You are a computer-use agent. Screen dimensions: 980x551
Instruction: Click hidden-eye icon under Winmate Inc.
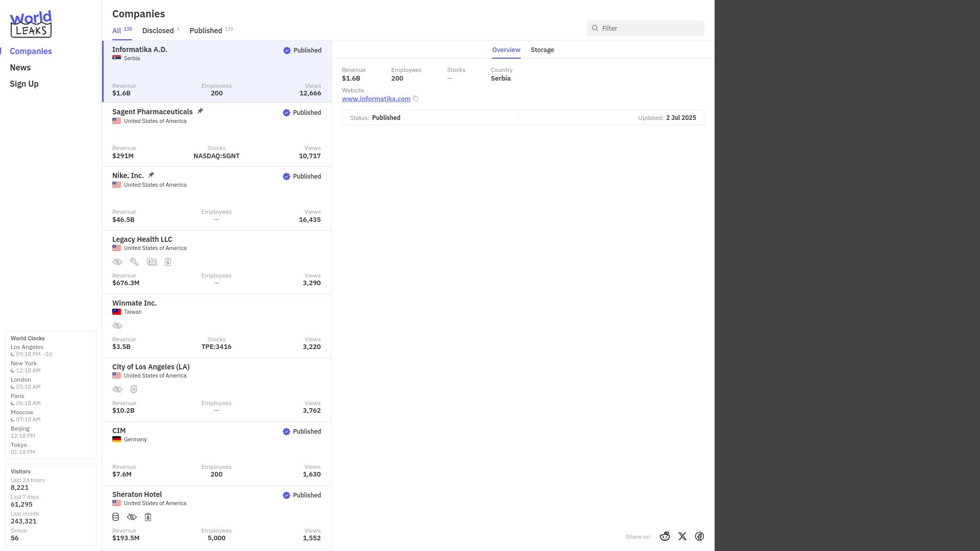[x=117, y=325]
